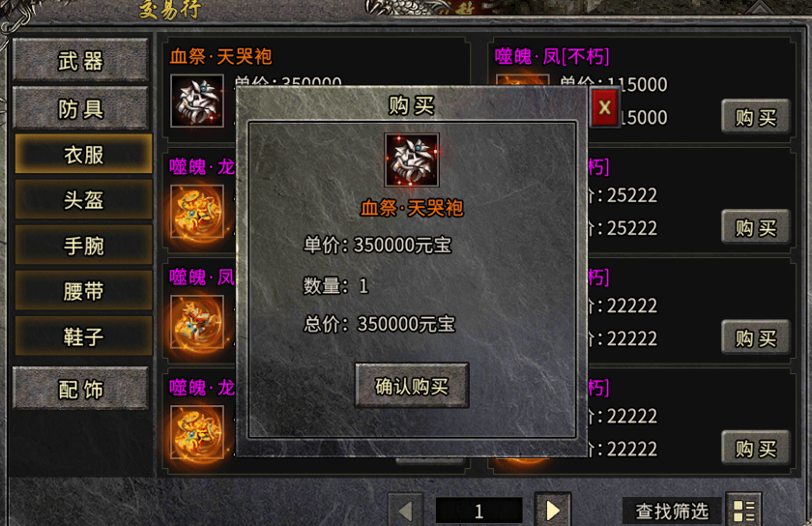Expand the 配饰 category
812x526 pixels.
coord(81,389)
